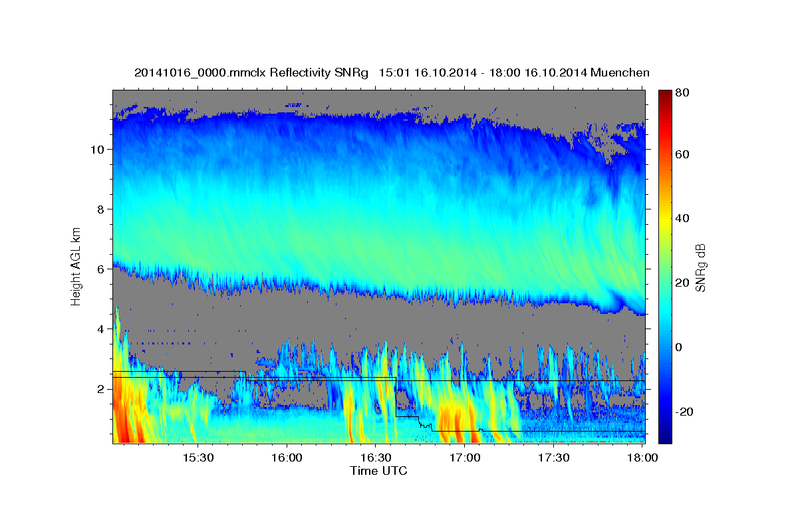
Task: Click the 'SNRg dB' colorbar label
Action: point(700,267)
